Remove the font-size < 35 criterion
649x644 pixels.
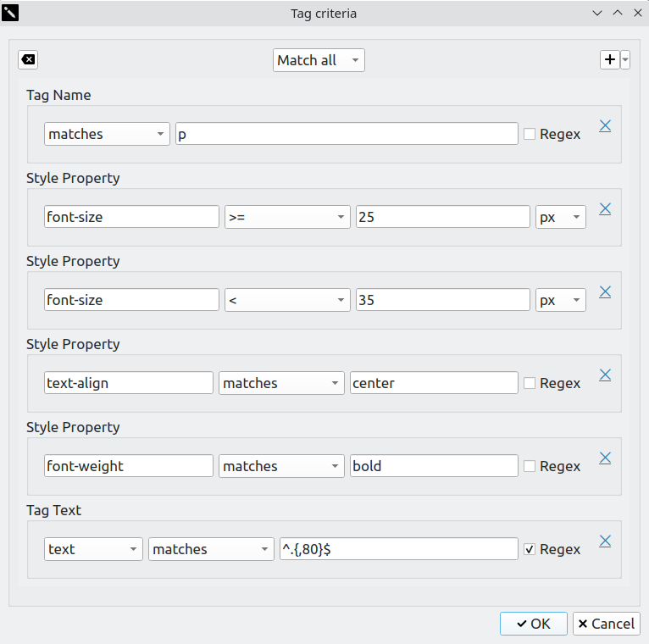(x=605, y=291)
